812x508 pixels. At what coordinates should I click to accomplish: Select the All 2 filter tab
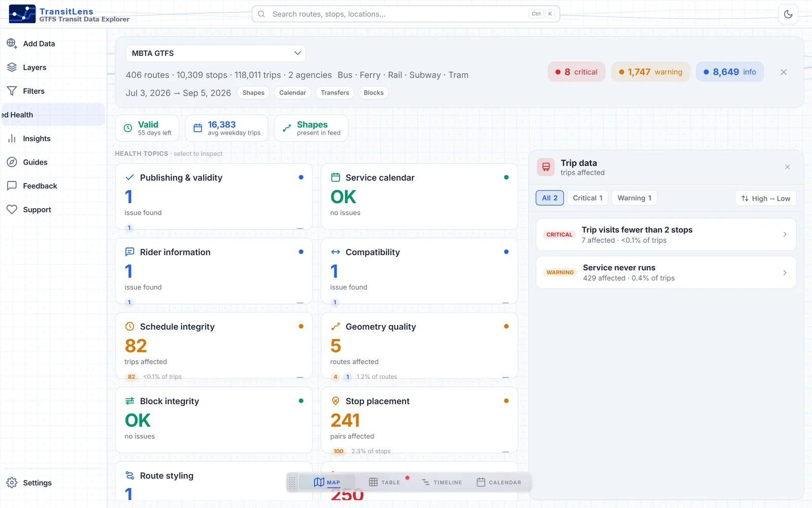(550, 198)
